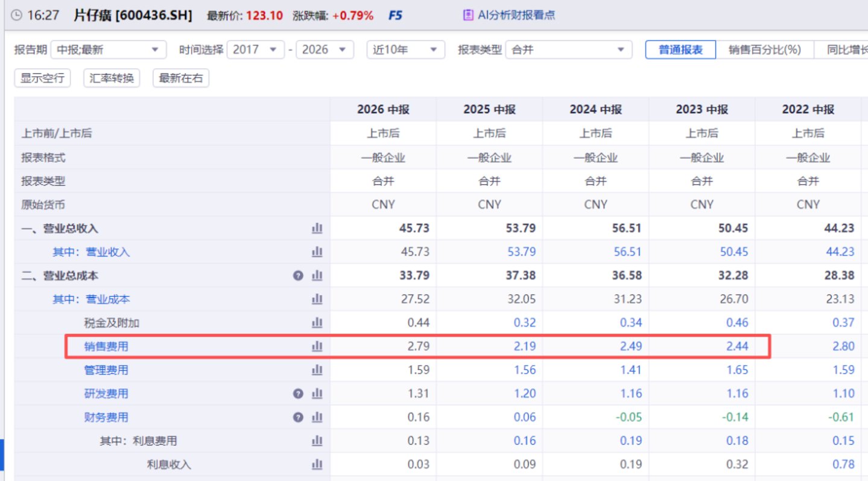Open chart icon for 其中：营业成本 row
868x481 pixels.
[317, 299]
